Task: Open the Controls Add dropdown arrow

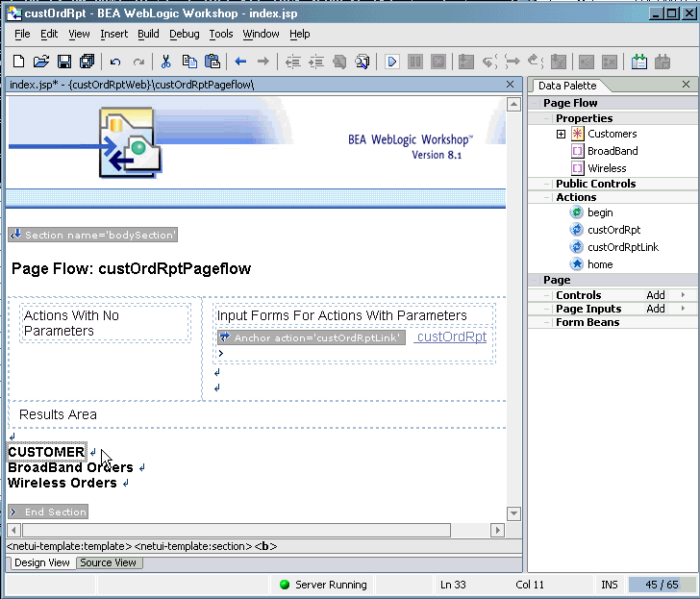Action: point(683,295)
